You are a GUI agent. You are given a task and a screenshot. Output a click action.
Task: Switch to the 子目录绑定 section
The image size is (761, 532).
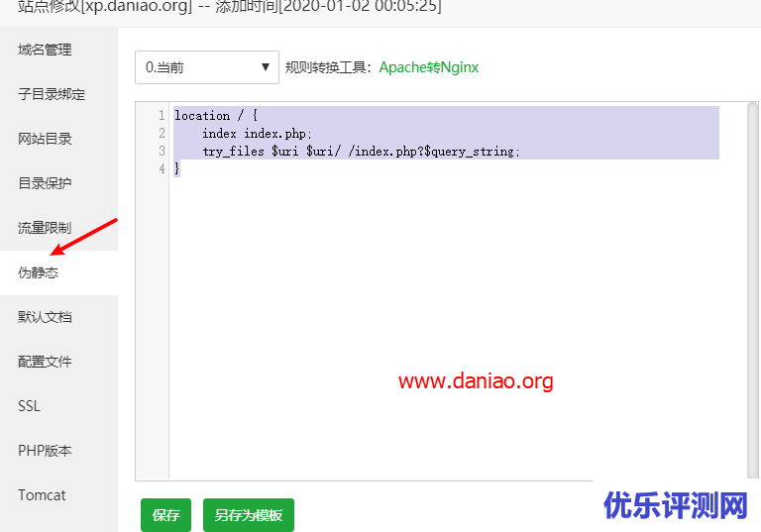[52, 94]
